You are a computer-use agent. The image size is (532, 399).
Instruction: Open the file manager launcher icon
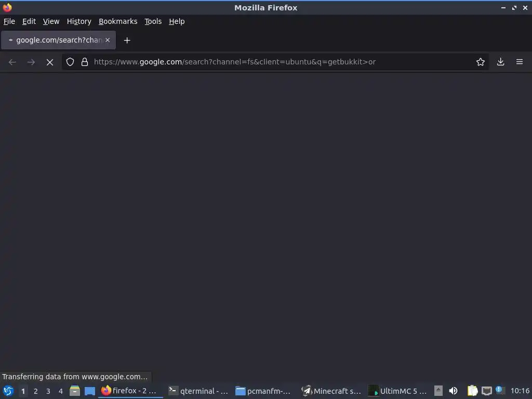75,391
